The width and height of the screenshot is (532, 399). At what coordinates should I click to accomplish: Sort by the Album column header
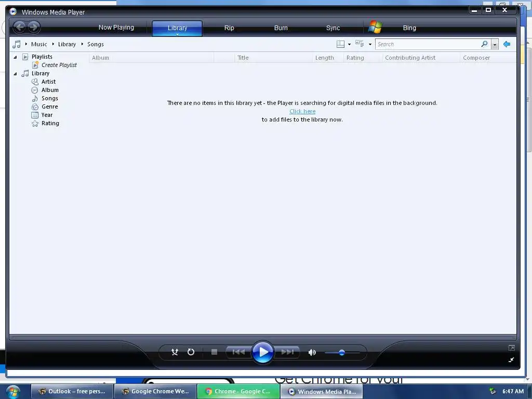coord(151,58)
